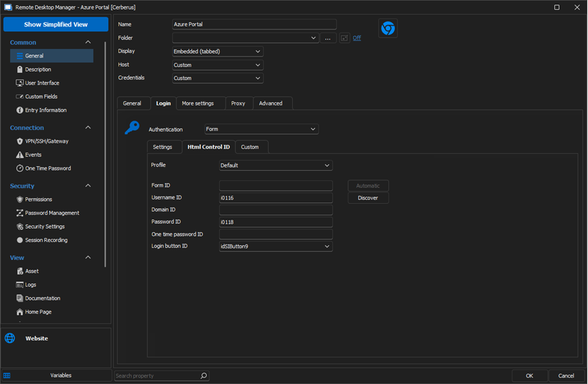Screen dimensions: 588x384
Task: Collapse the Security section
Action: (x=88, y=186)
